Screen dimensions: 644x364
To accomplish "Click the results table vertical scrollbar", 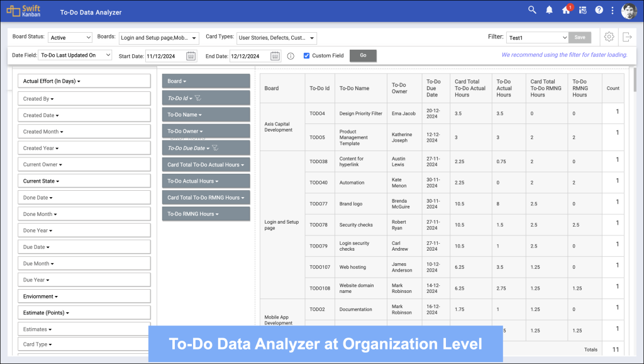I will coord(635,80).
